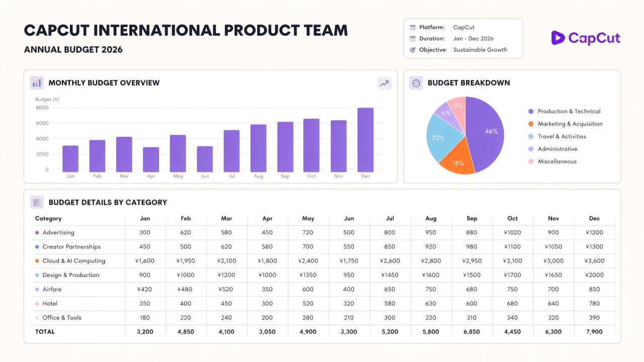Click the Annual Budget 2026 subtitle
This screenshot has width=644, height=362.
(73, 49)
